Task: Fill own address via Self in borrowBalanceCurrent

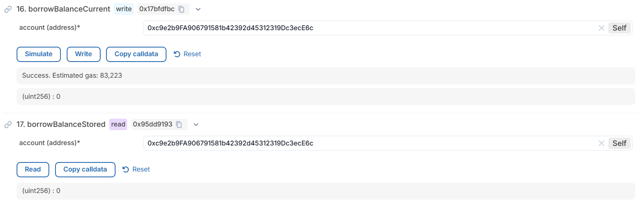Action: 619,28
